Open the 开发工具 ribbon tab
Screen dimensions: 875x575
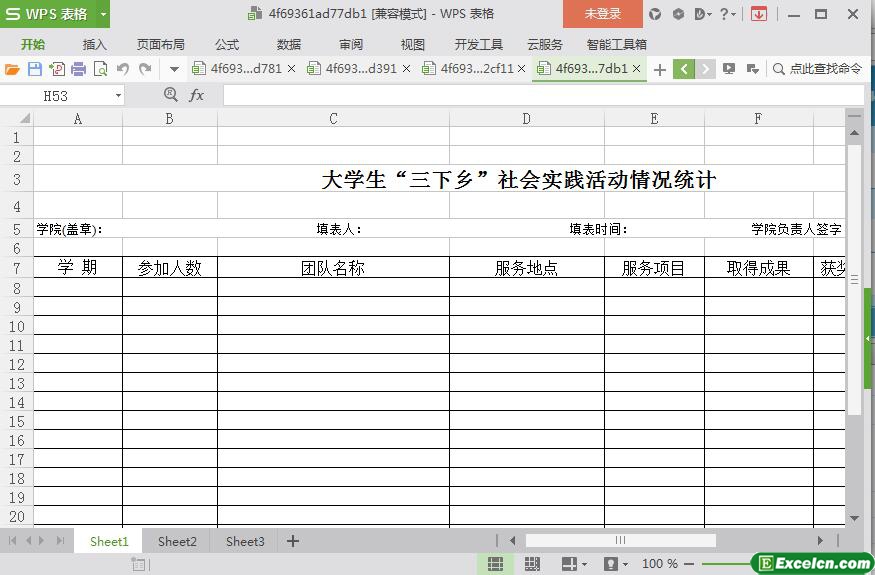click(x=479, y=45)
